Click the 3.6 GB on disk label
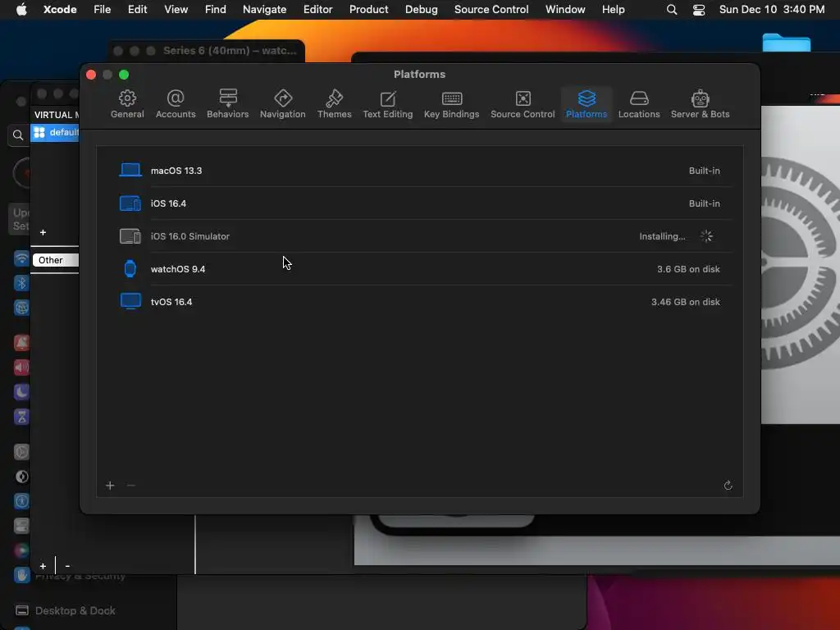This screenshot has width=840, height=630. pyautogui.click(x=688, y=269)
